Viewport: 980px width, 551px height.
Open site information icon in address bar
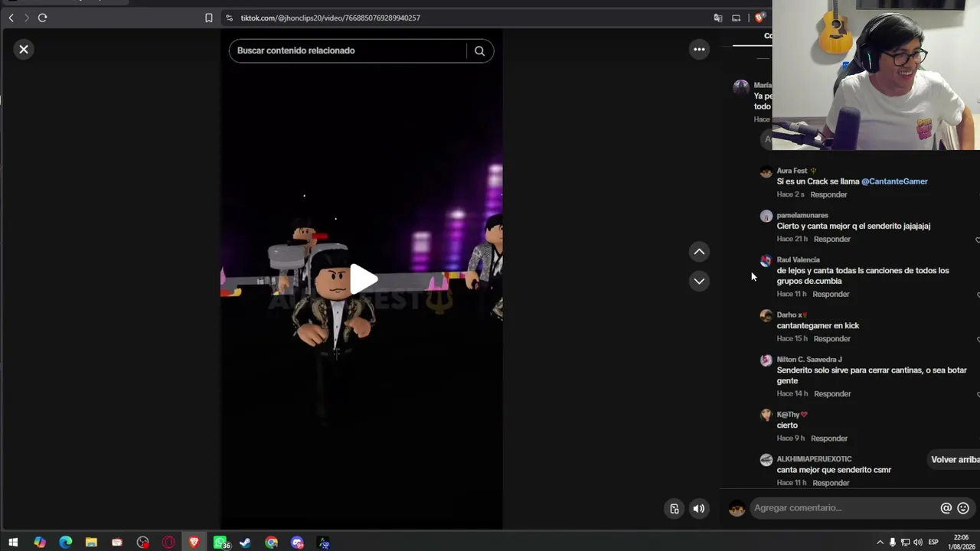(x=229, y=18)
